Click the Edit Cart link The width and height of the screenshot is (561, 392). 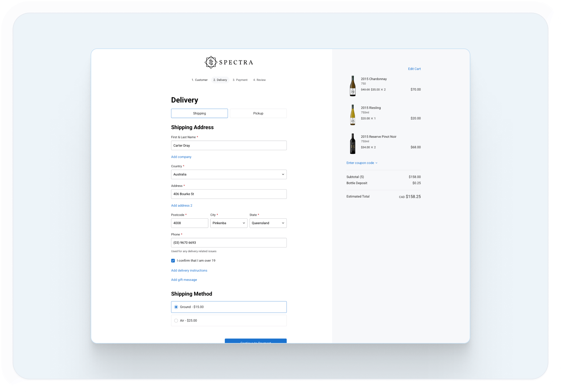coord(414,69)
